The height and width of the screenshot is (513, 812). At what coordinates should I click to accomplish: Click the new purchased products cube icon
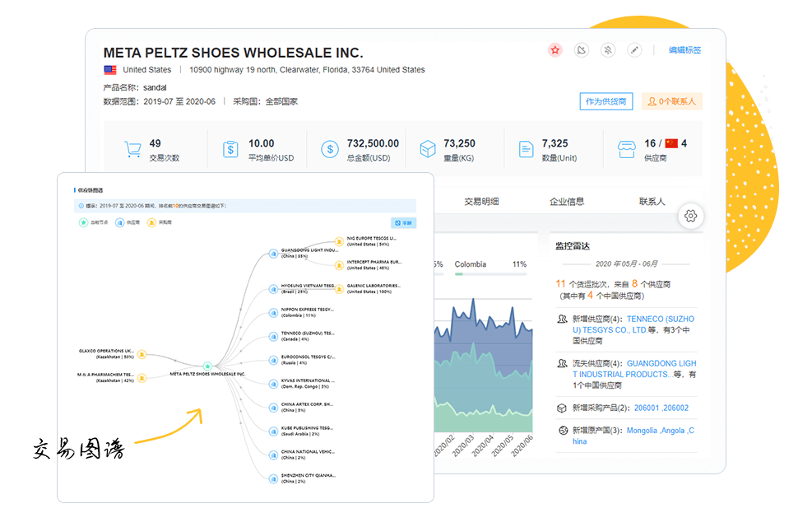tap(562, 408)
